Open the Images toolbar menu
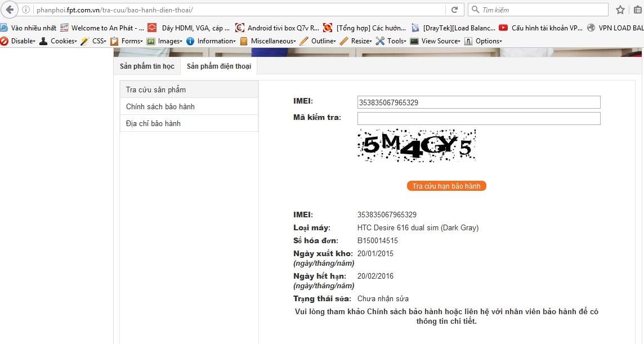644x344 pixels. point(164,41)
